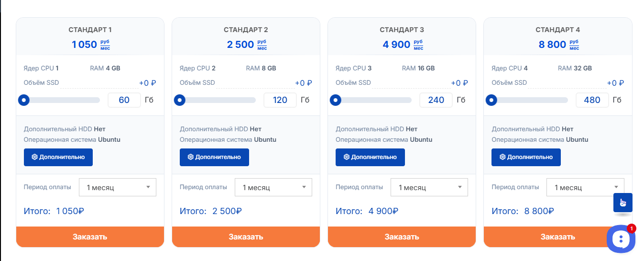Order the Стандарт 3 plan
This screenshot has width=644, height=261.
pos(402,237)
